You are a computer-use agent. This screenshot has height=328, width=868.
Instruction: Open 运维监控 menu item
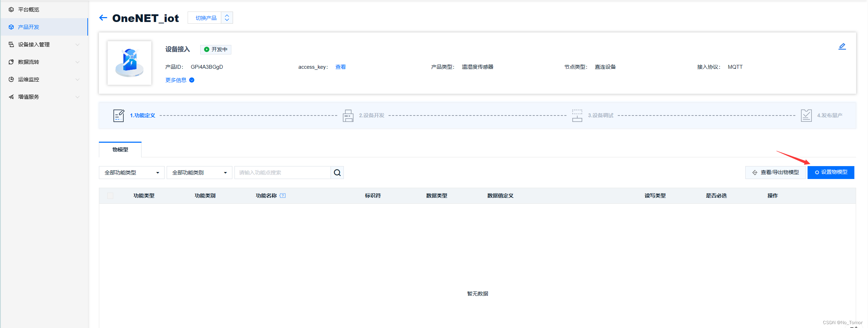[x=44, y=79]
